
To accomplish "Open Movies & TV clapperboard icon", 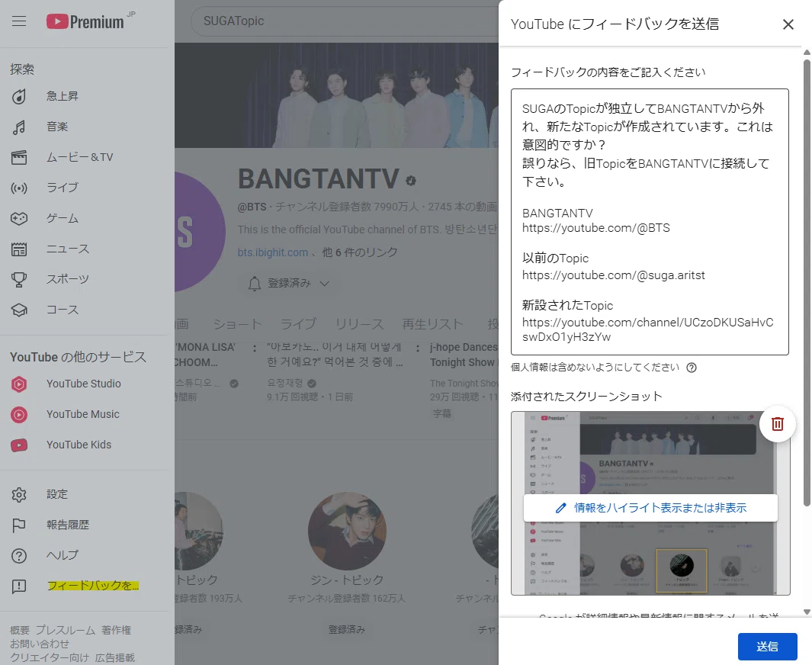I will pyautogui.click(x=19, y=157).
